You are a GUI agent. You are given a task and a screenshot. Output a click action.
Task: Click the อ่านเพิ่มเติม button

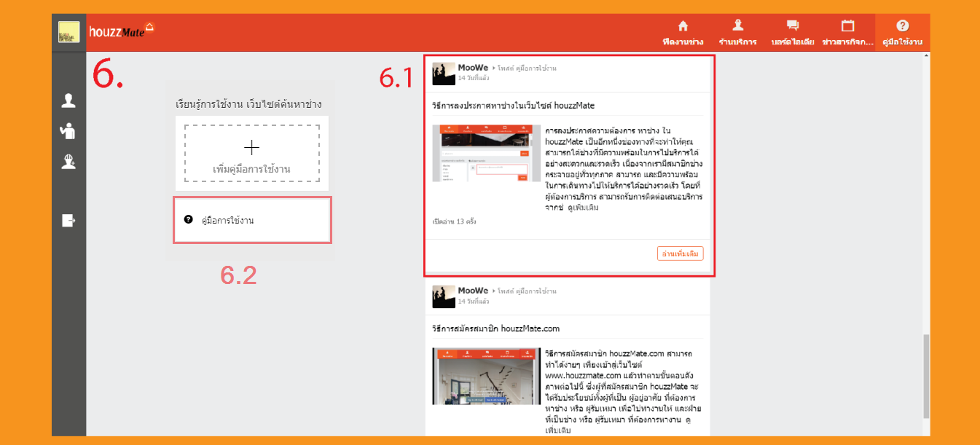point(680,253)
